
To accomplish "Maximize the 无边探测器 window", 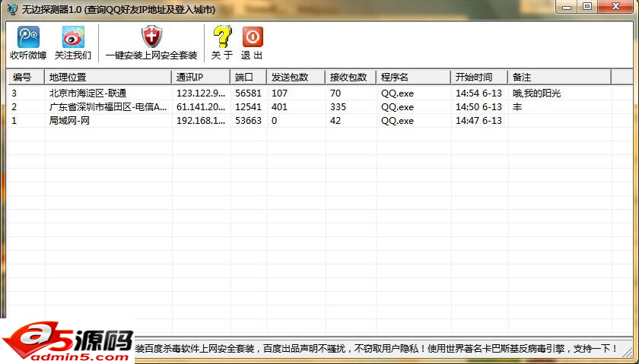I will pyautogui.click(x=587, y=7).
